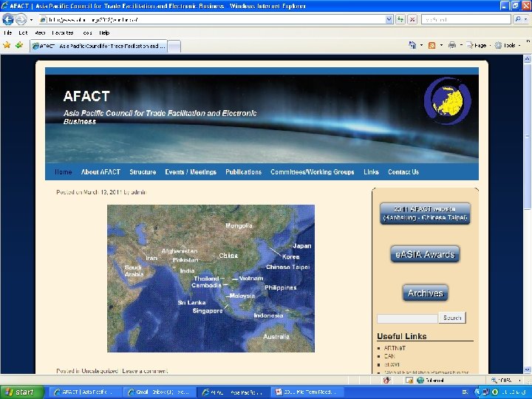Open the Help menu
The height and width of the screenshot is (399, 532).
(x=104, y=33)
